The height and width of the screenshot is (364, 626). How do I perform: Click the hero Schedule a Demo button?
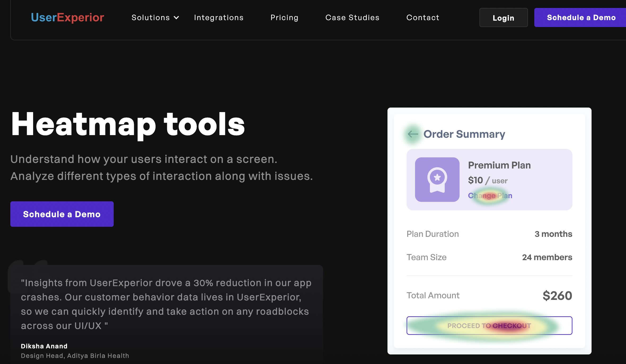pyautogui.click(x=62, y=214)
